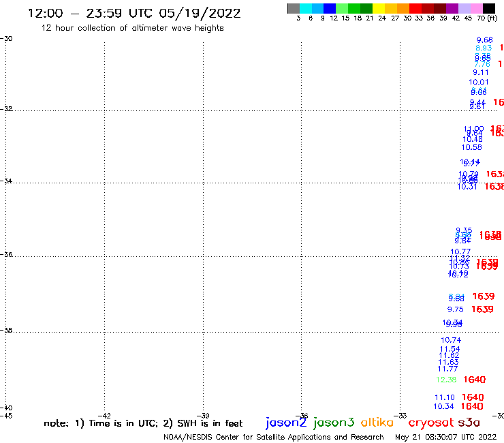Screen dimensions: 504x443
Task: Click the wave height value 11.54
Action: coord(450,349)
